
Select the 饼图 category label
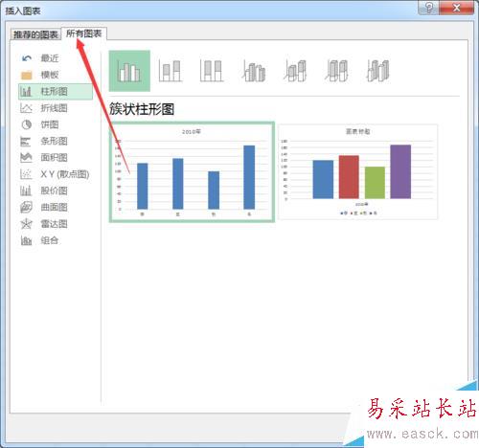point(50,124)
